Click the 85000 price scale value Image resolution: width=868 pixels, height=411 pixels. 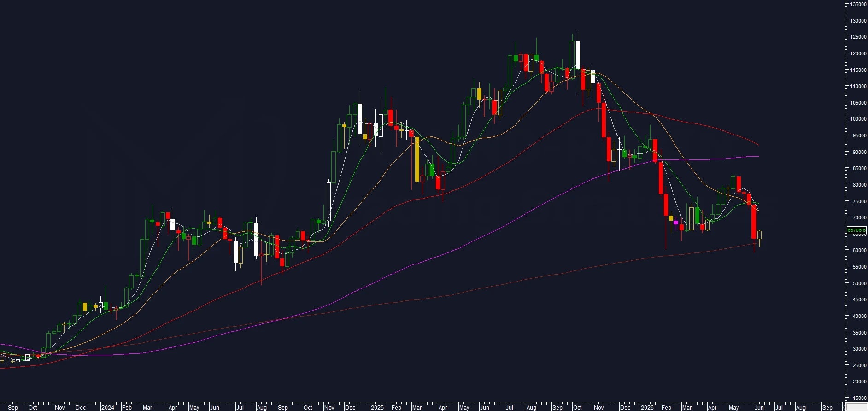(x=859, y=168)
